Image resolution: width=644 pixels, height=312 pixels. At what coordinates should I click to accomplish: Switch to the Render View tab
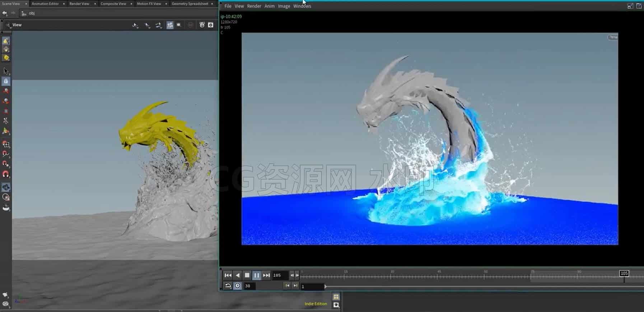pyautogui.click(x=79, y=4)
